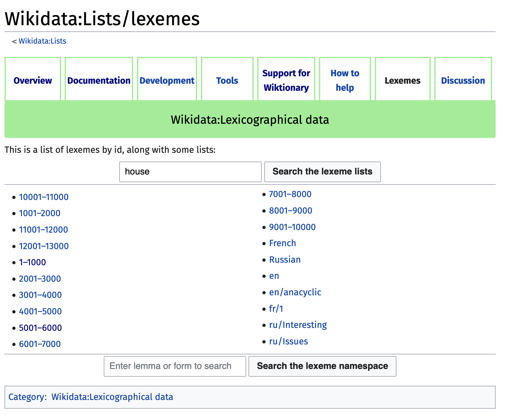Open the 1001–2000 lexeme list
The image size is (506, 420).
(x=40, y=213)
